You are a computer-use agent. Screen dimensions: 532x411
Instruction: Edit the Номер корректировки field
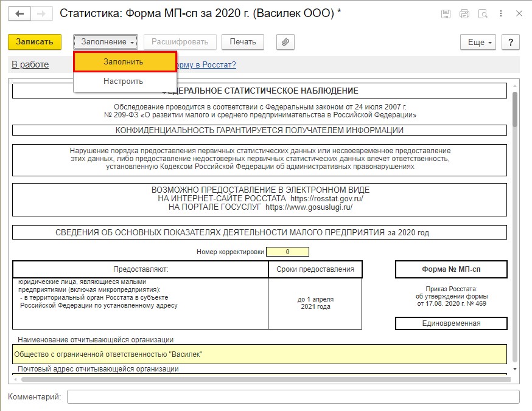point(287,252)
